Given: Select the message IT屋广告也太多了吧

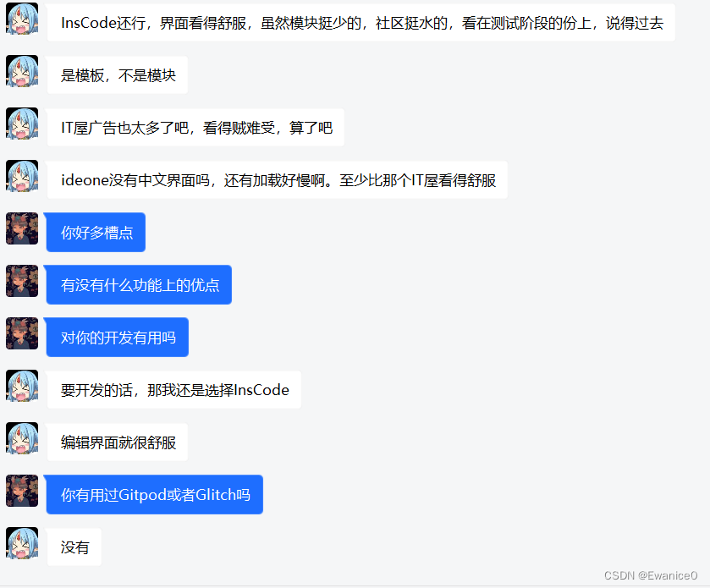Looking at the screenshot, I should 195,128.
